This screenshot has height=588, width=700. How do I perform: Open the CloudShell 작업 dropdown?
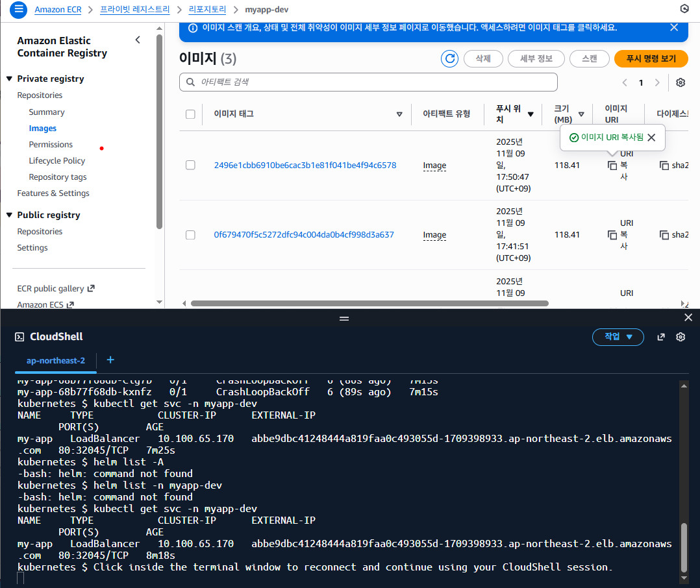618,337
